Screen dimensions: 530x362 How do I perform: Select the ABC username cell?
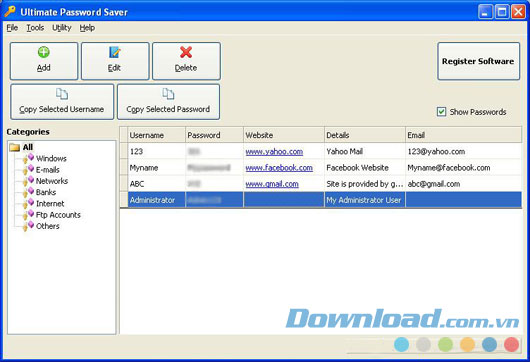coord(156,184)
